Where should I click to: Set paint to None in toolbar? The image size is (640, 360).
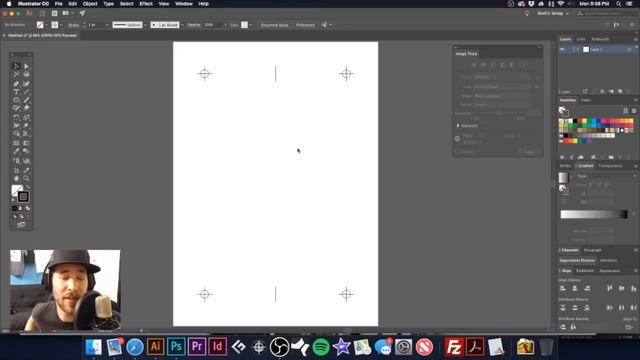click(x=28, y=208)
